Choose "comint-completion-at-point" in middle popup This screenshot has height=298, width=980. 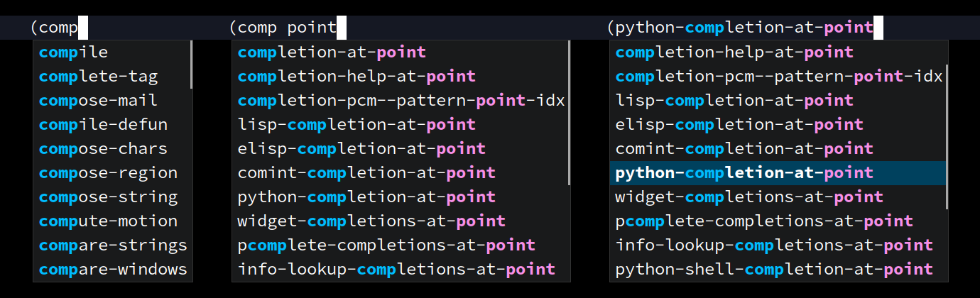tap(401, 173)
